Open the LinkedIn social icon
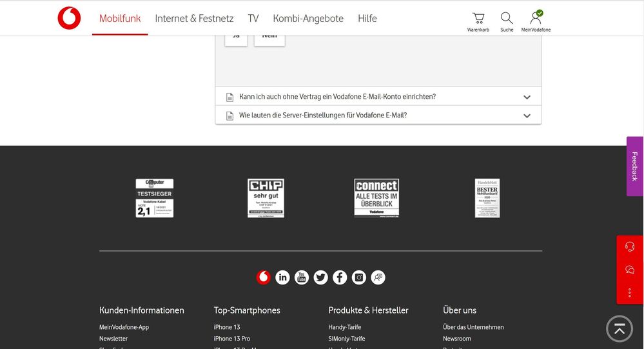This screenshot has width=644, height=349. (x=282, y=277)
